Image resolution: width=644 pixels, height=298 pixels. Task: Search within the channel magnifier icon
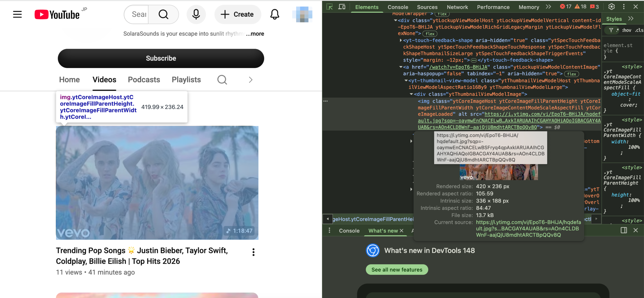(222, 80)
